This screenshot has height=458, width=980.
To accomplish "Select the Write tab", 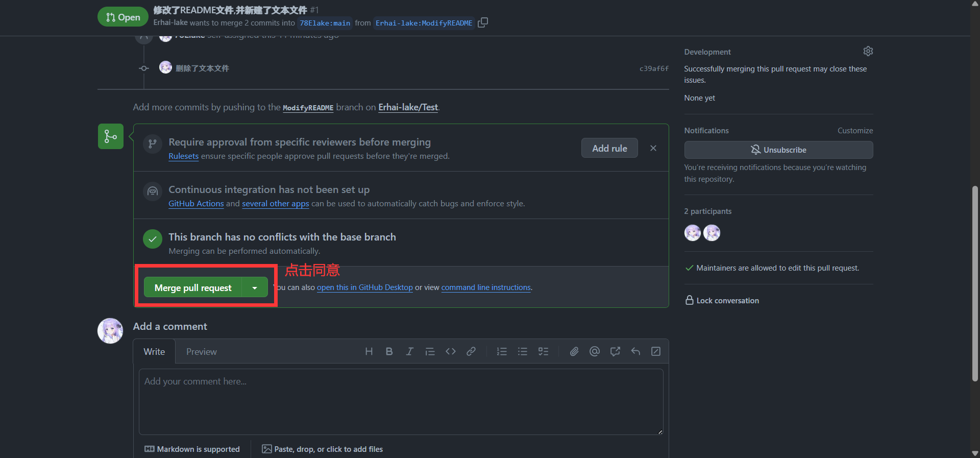I will click(x=154, y=352).
